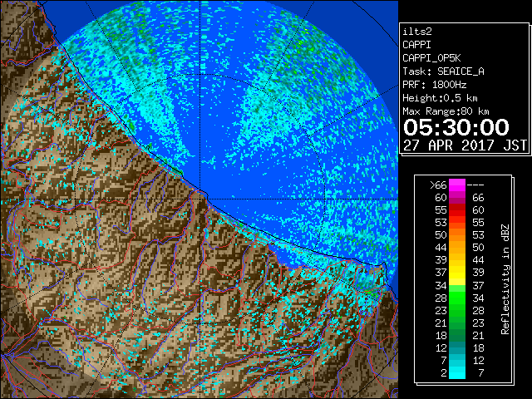This screenshot has height=399, width=532.
Task: Pick the red 55–60 dBZ legend swatch
Action: coord(457,210)
